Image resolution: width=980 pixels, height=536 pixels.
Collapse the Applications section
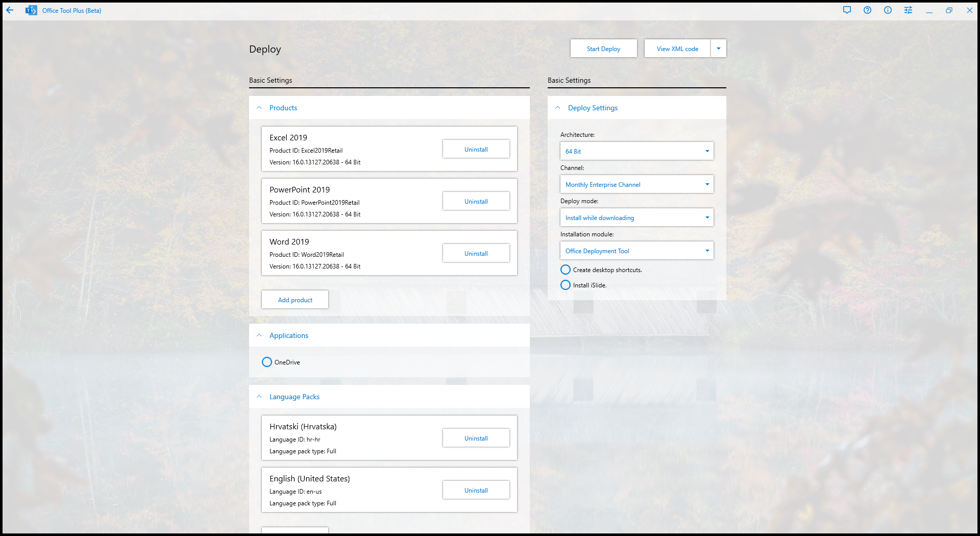(x=259, y=335)
